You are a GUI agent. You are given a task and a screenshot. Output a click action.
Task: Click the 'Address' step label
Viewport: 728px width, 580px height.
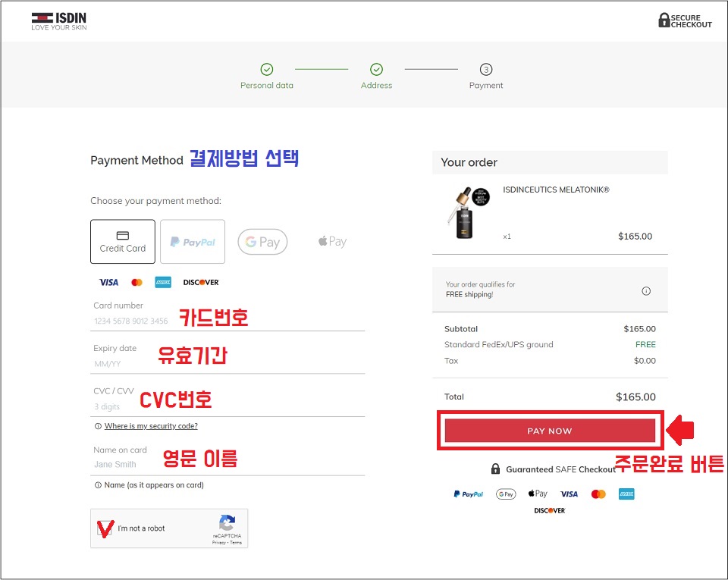pyautogui.click(x=377, y=86)
